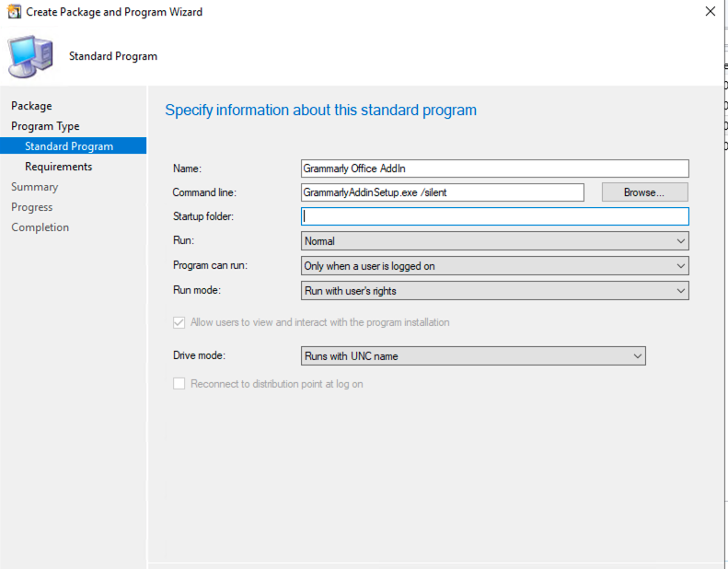Click the Startup folder: label
Screen dimensions: 728x569
[x=203, y=216]
